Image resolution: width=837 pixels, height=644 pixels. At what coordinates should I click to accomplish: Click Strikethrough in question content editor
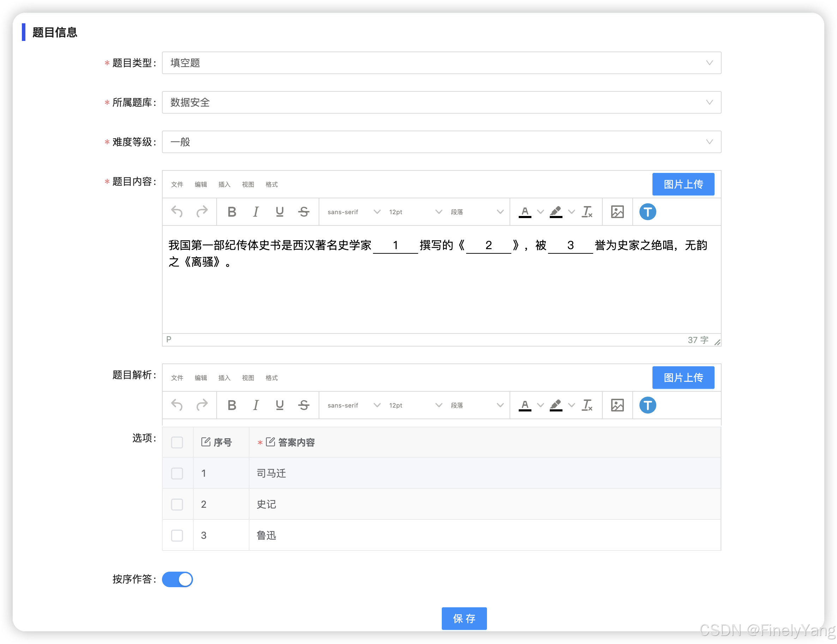point(303,212)
